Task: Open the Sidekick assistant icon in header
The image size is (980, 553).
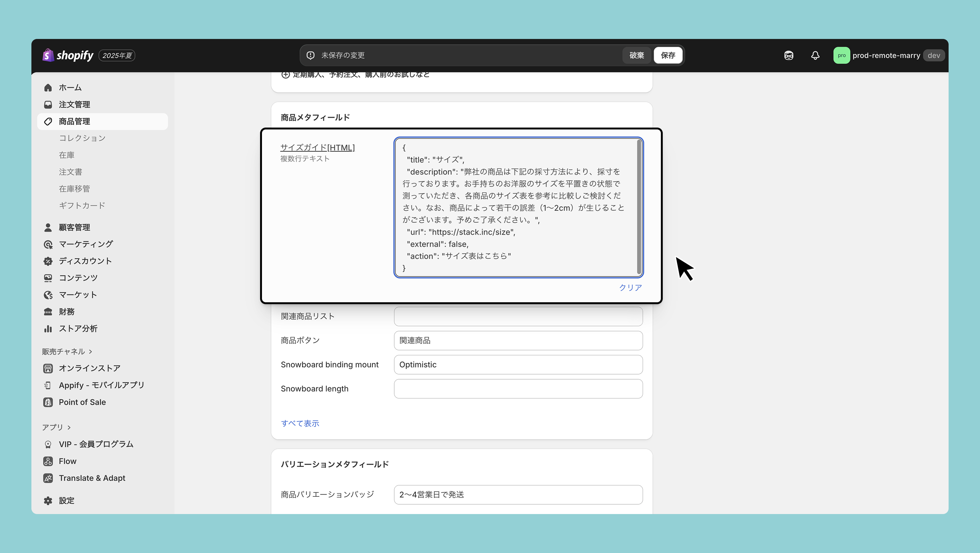Action: point(789,56)
